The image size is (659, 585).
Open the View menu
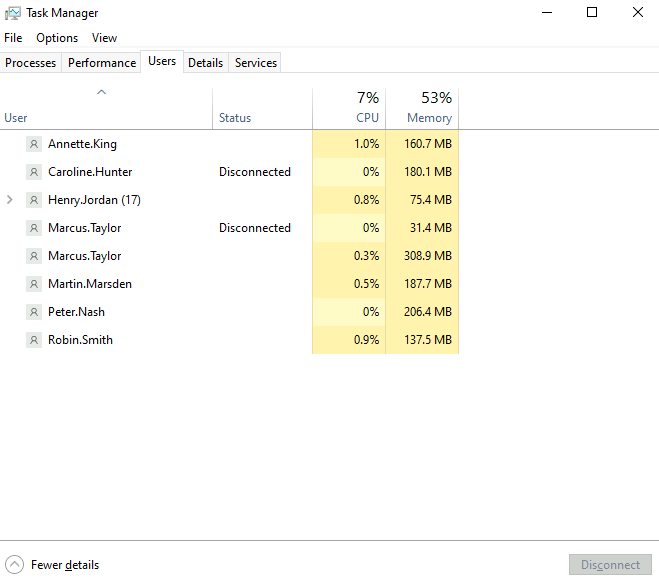tap(104, 38)
